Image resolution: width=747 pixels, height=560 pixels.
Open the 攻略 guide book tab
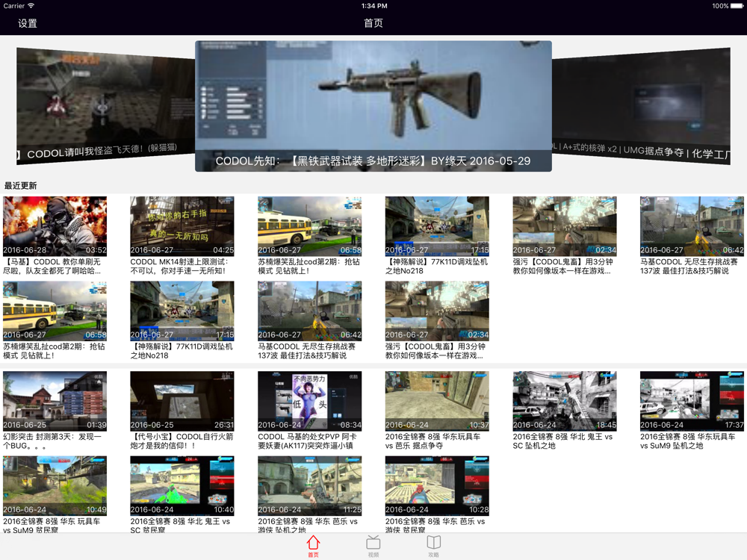[433, 547]
